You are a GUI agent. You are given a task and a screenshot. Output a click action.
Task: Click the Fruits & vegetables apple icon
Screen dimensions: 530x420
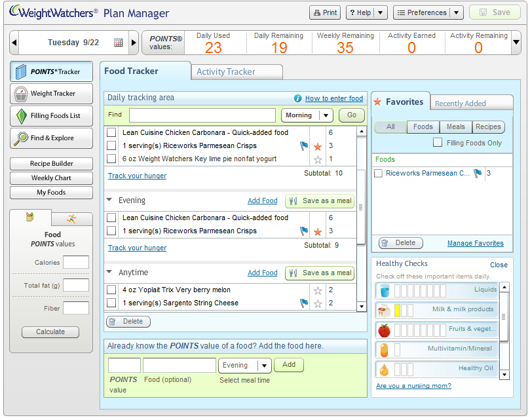click(x=384, y=330)
